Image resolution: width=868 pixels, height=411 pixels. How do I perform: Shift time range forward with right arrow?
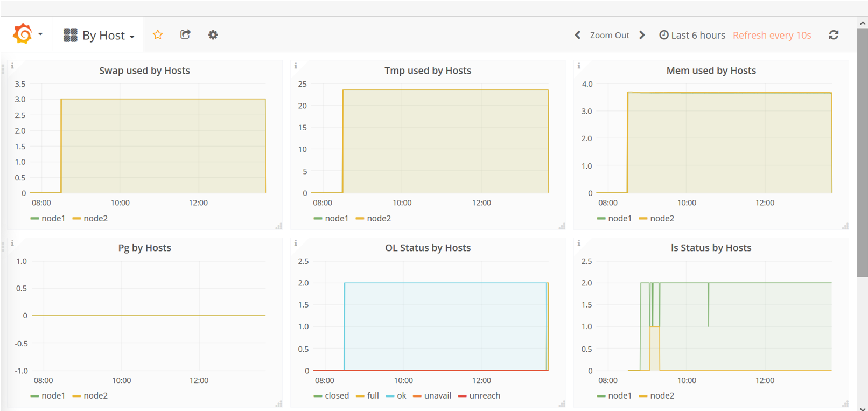click(642, 35)
